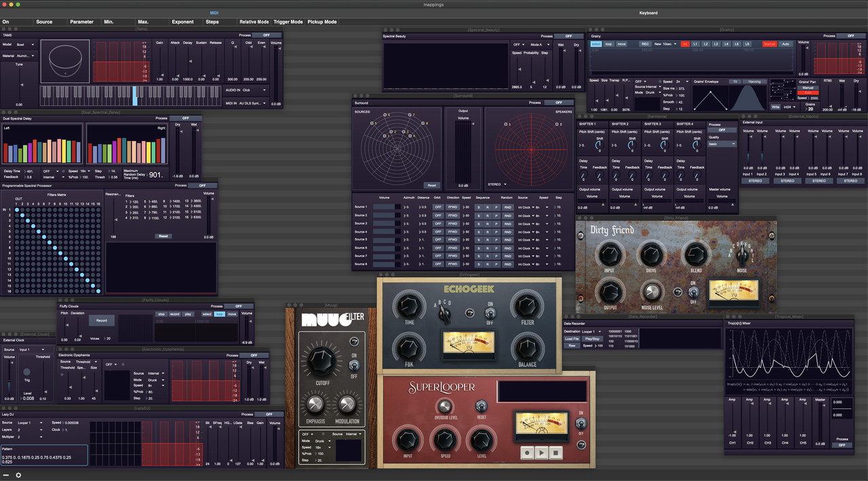The image size is (868, 481).
Task: Open TAMS AUDIO IN Click dropdown
Action: (x=254, y=89)
